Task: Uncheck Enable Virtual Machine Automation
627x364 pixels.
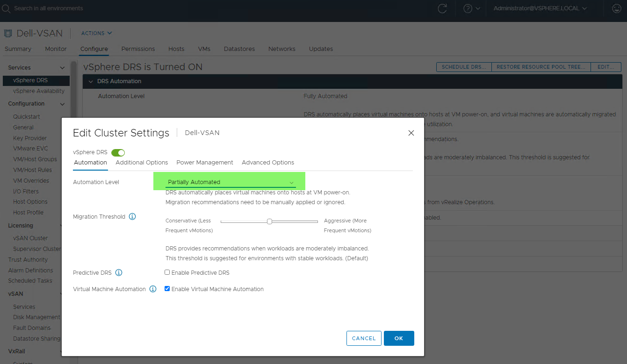Action: pos(167,288)
